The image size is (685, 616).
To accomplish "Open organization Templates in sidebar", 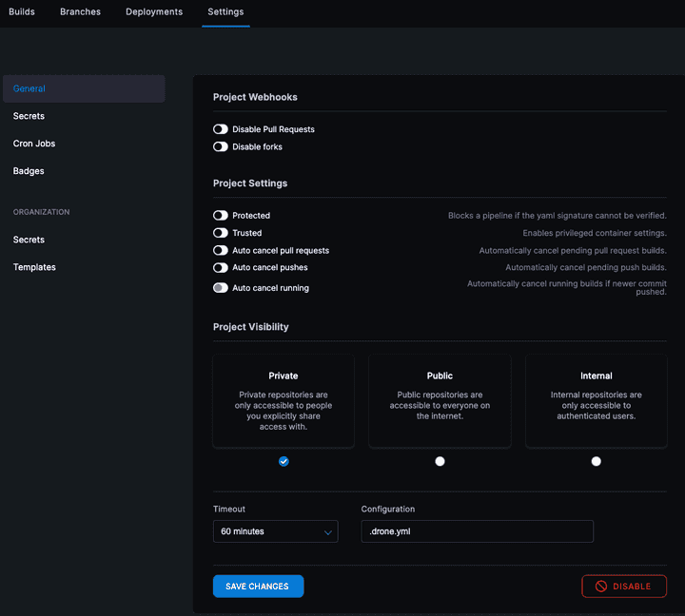I will pos(34,267).
